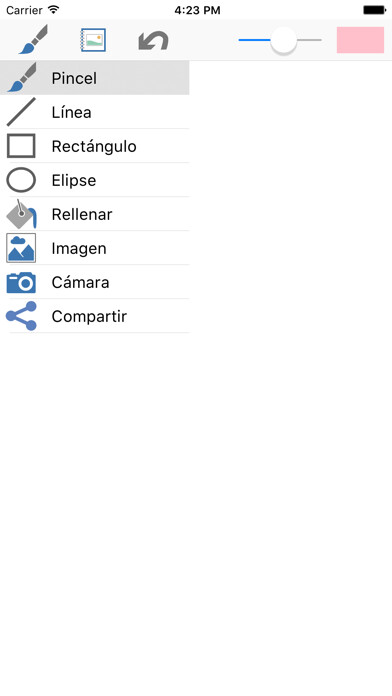The image size is (392, 696).
Task: Tap the Compartir share icon
Action: [x=21, y=316]
